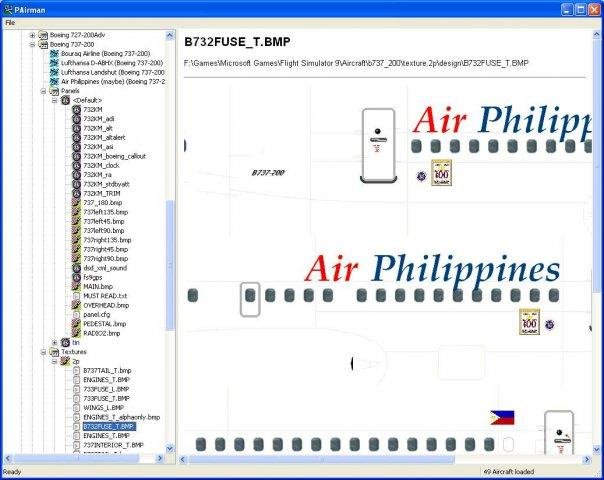Click the bitmap icon beside MAIN.bmp
This screenshot has width=604, height=480.
(76, 287)
